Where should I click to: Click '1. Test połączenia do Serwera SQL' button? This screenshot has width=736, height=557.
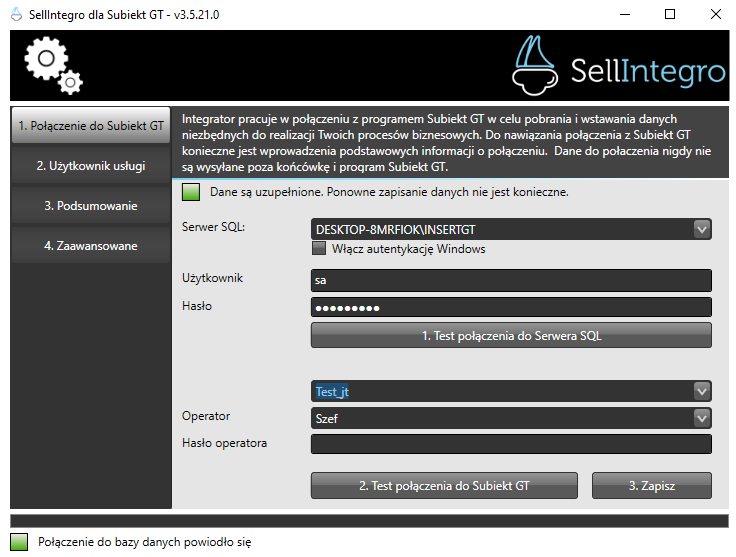[x=511, y=335]
